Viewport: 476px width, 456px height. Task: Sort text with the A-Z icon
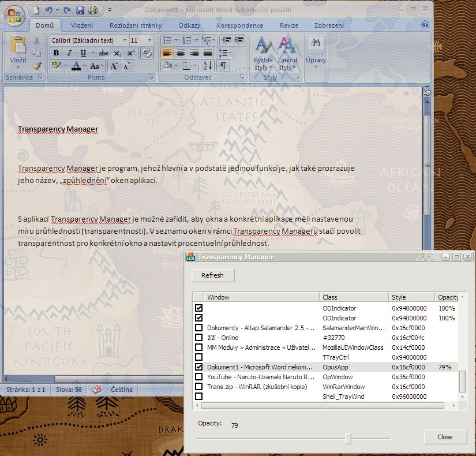[x=208, y=66]
